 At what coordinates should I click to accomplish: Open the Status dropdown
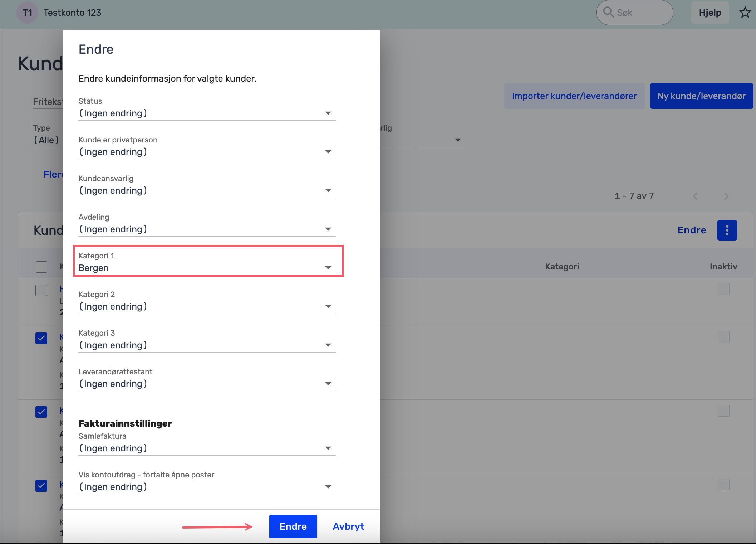click(x=207, y=113)
